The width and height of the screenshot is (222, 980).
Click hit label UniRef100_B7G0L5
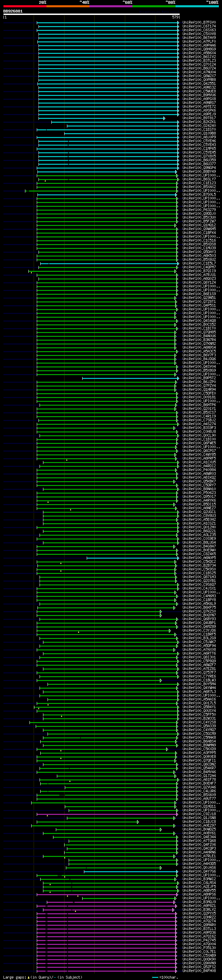[199, 194]
